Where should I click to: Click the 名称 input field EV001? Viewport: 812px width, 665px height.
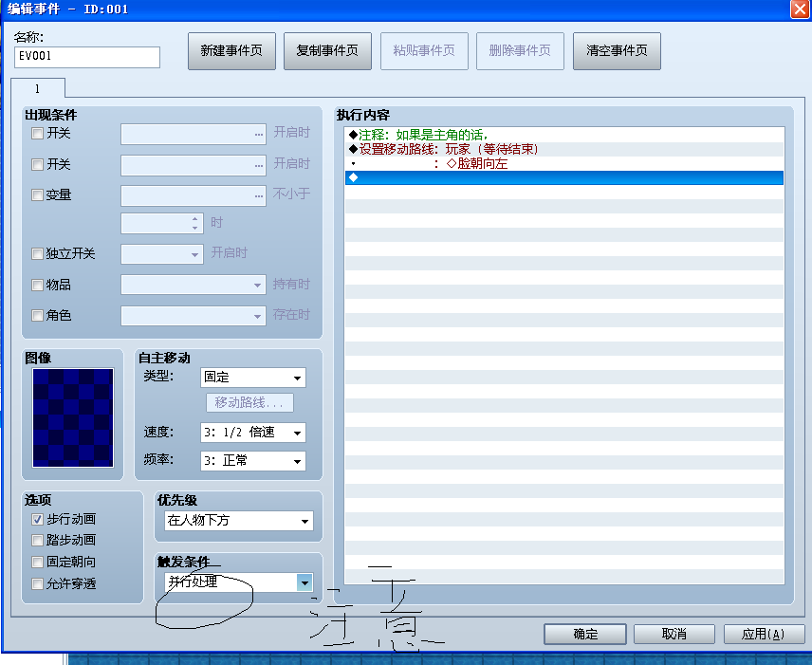coord(87,57)
